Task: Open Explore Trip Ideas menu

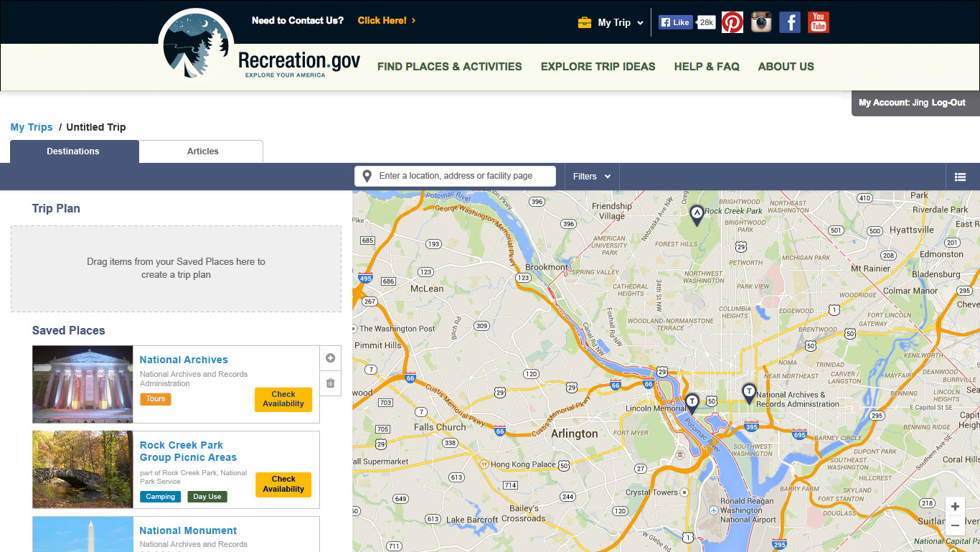Action: (598, 67)
